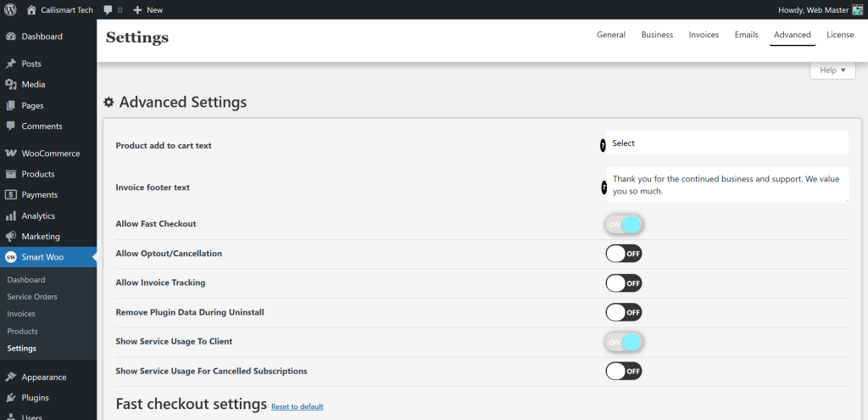Click the Fast checkout settings heading

click(192, 404)
